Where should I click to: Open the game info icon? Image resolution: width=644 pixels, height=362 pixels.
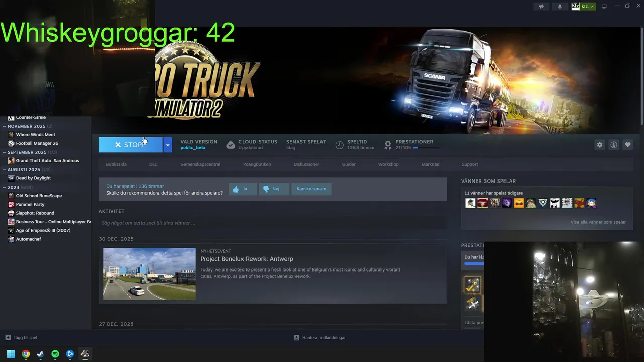click(613, 145)
